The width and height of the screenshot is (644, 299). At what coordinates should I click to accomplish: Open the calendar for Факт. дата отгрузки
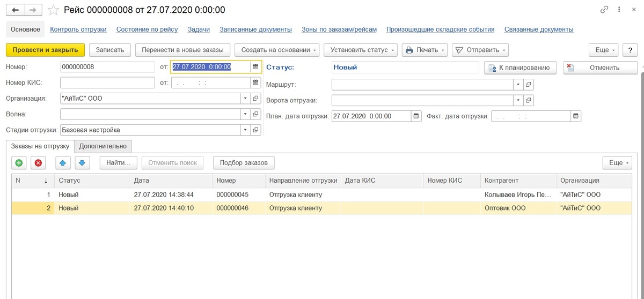pyautogui.click(x=576, y=116)
